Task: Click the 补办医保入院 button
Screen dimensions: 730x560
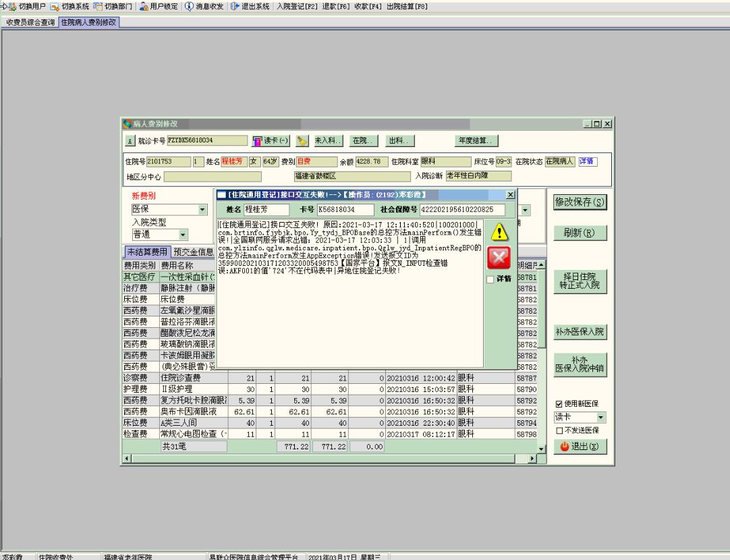Action: pyautogui.click(x=580, y=331)
